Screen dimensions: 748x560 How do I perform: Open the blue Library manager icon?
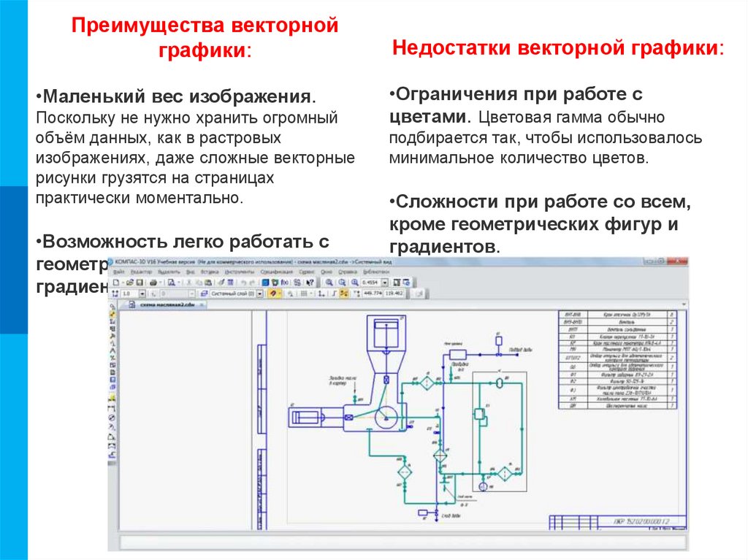pyautogui.click(x=266, y=283)
